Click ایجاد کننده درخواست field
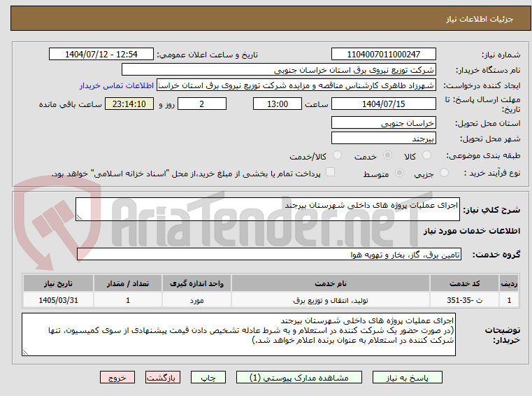 [296, 85]
